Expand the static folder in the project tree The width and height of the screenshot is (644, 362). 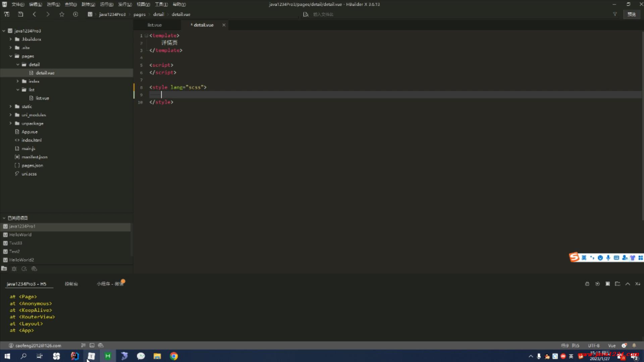tap(10, 107)
